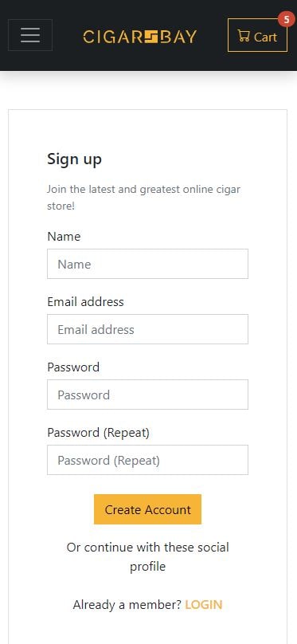Click the CigarBay logo
Viewport: 297px width, 644px height.
[x=140, y=37]
